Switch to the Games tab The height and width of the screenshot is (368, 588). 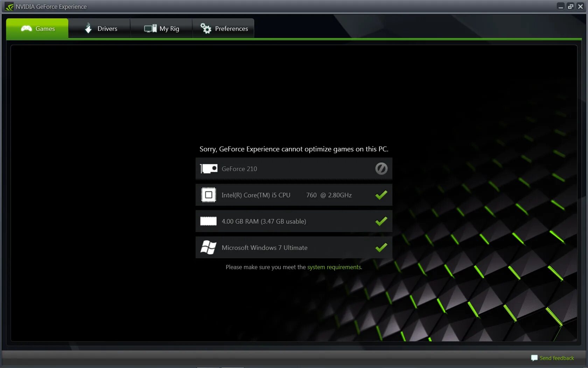coord(37,28)
